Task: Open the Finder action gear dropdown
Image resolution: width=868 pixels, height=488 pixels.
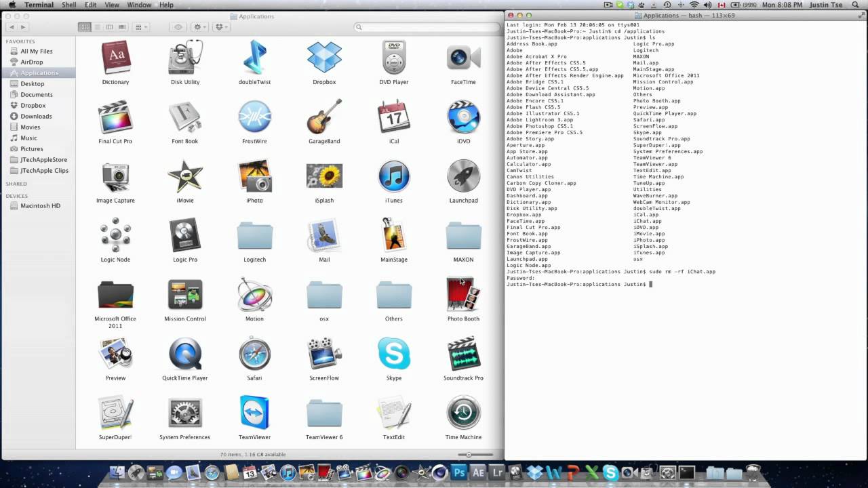Action: [x=199, y=27]
